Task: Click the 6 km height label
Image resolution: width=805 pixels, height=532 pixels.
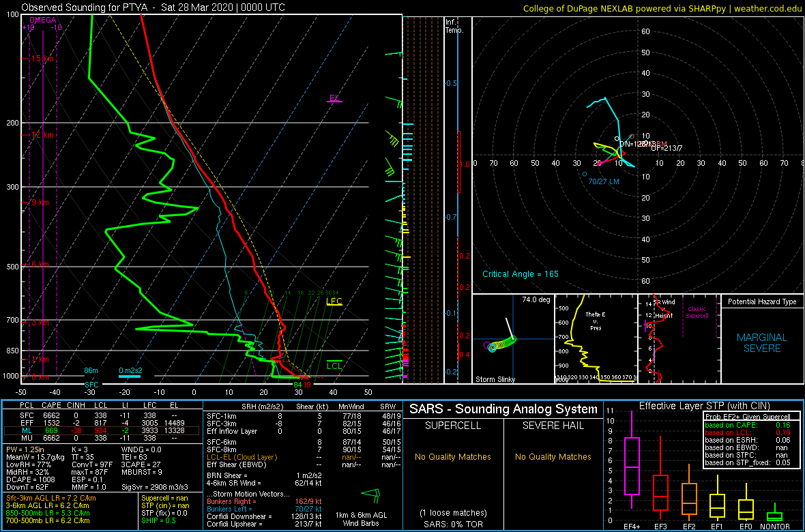Action: [x=40, y=265]
